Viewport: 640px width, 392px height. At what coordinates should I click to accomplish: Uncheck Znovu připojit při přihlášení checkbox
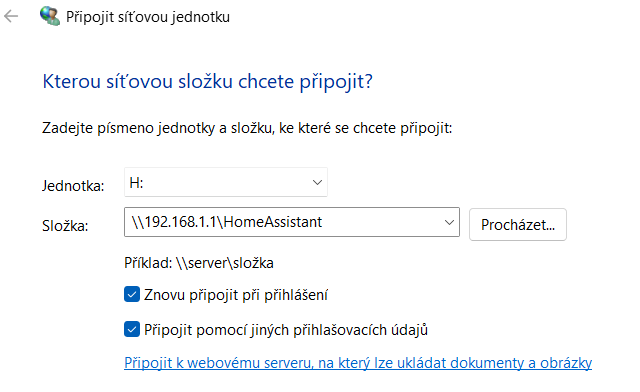pyautogui.click(x=132, y=294)
